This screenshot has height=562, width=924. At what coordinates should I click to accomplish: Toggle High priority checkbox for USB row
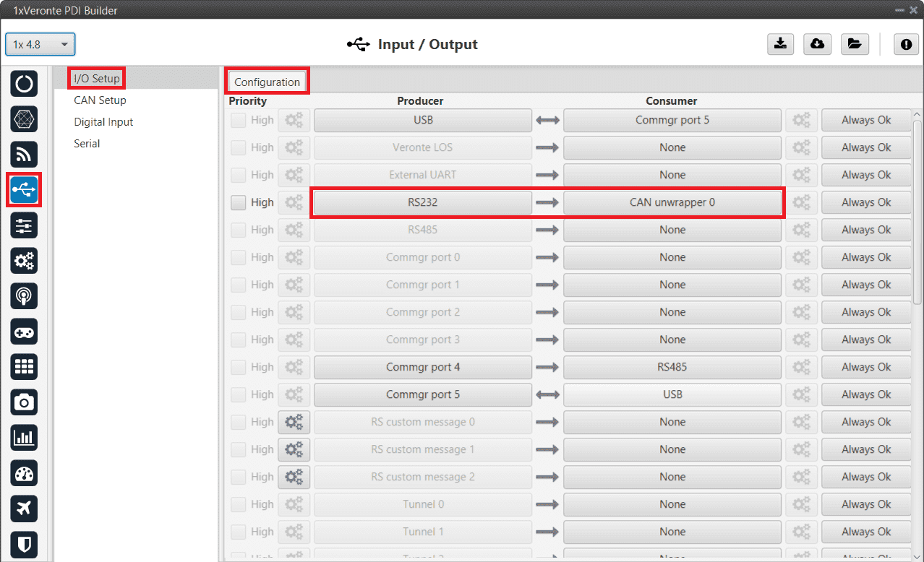(x=238, y=121)
